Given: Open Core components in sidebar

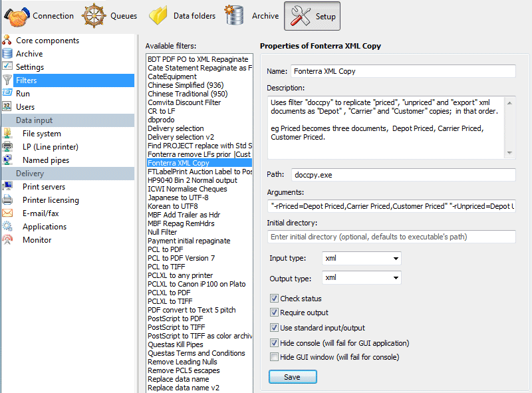Looking at the screenshot, I should 47,41.
